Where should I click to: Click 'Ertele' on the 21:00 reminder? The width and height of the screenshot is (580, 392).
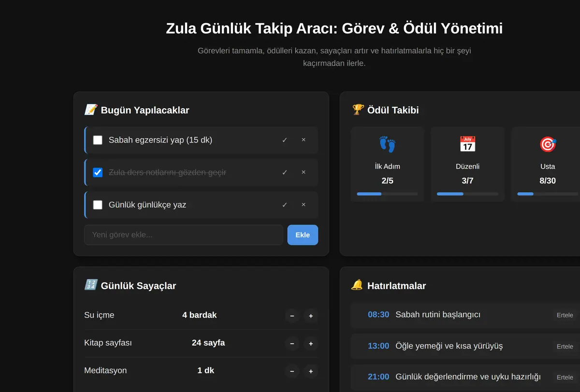point(565,377)
